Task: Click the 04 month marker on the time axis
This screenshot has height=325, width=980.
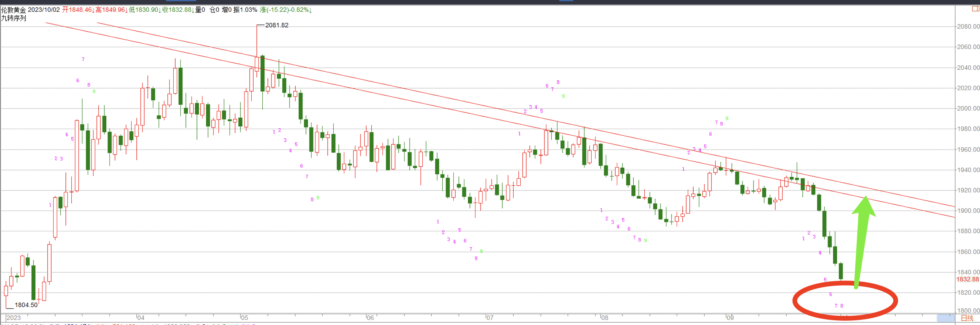Action: point(141,318)
